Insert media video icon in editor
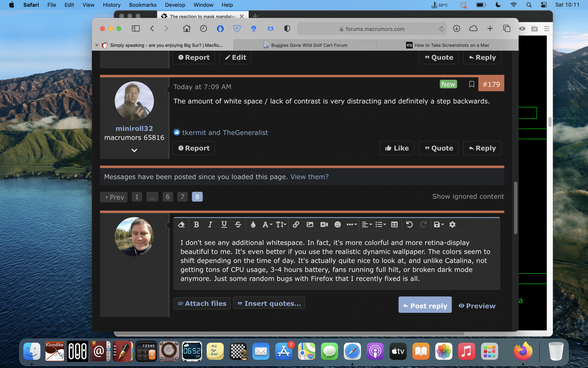588x368 pixels. pos(324,225)
